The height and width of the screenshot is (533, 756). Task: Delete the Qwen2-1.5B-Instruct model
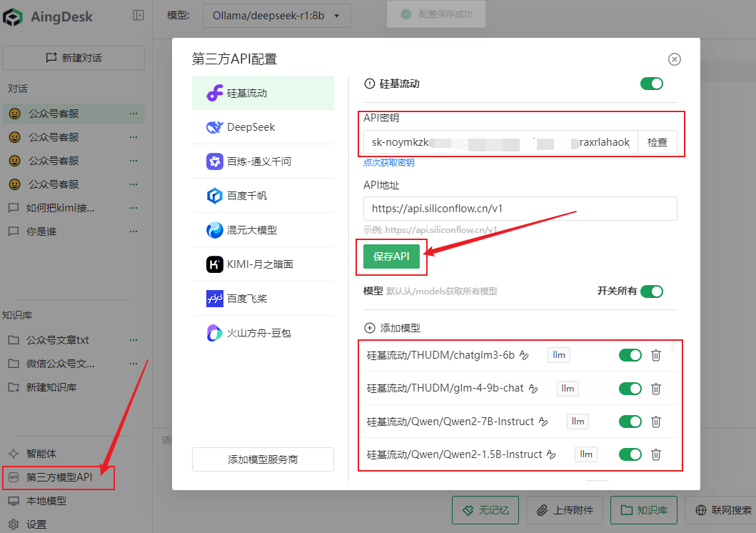pyautogui.click(x=656, y=454)
